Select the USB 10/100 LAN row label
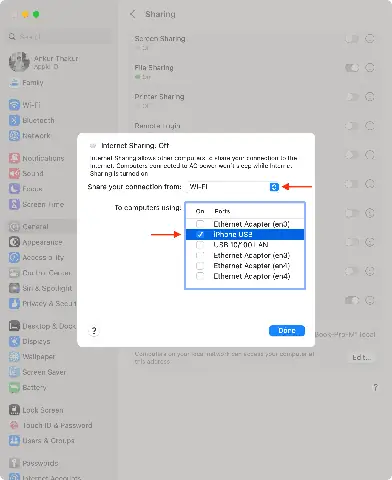Viewport: 392px width, 480px height. [x=241, y=245]
